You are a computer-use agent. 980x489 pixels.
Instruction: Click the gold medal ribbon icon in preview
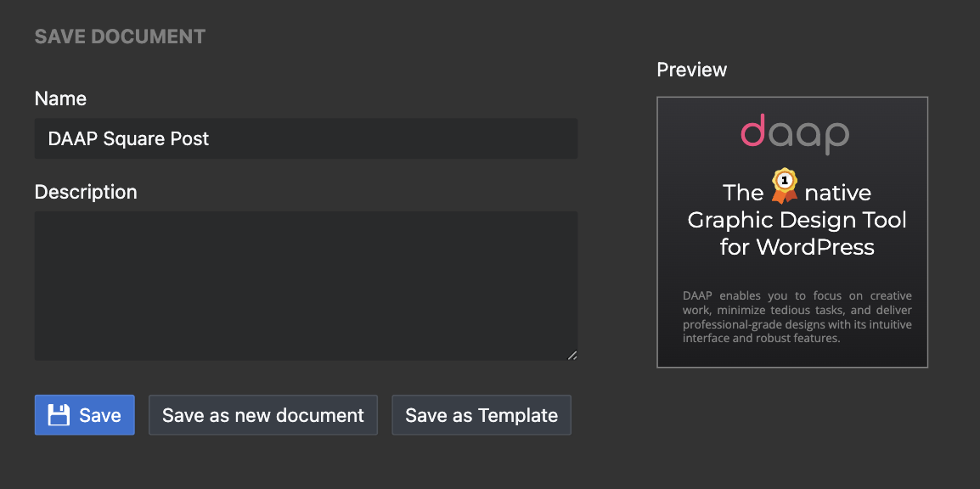click(785, 185)
